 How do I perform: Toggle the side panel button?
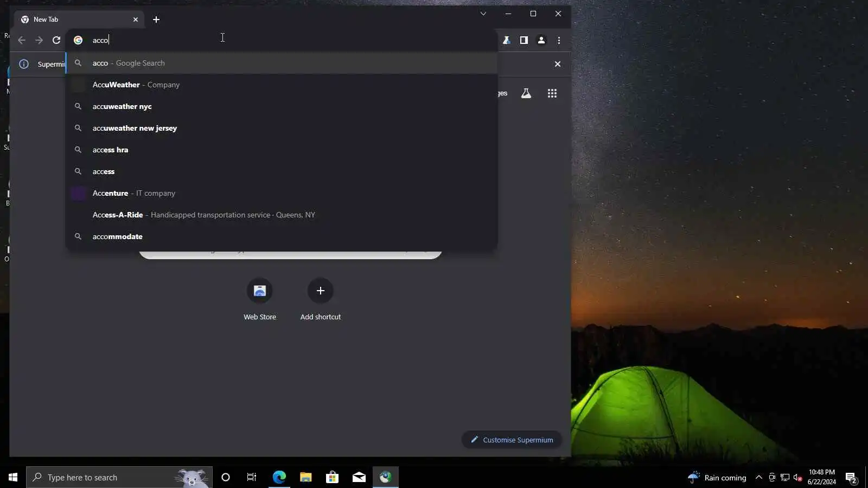coord(524,40)
